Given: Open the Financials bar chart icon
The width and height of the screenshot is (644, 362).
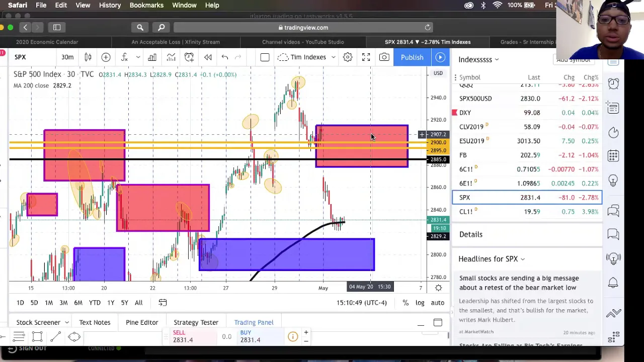Looking at the screenshot, I should pyautogui.click(x=152, y=57).
